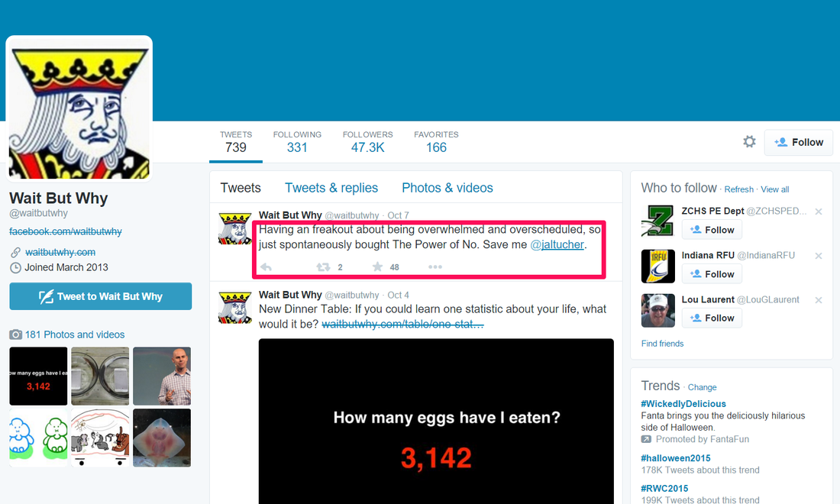
Task: Dismiss Lou Laurent suggestion
Action: pyautogui.click(x=819, y=300)
